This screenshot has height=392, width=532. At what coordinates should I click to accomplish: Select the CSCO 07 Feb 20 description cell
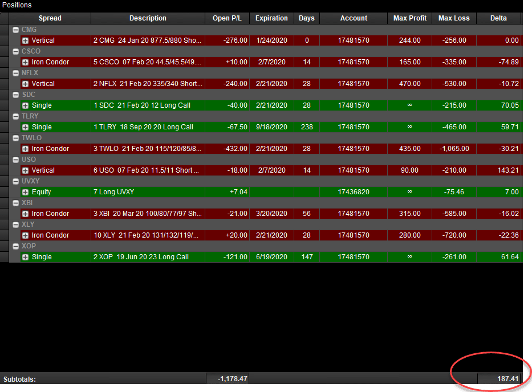(x=148, y=62)
